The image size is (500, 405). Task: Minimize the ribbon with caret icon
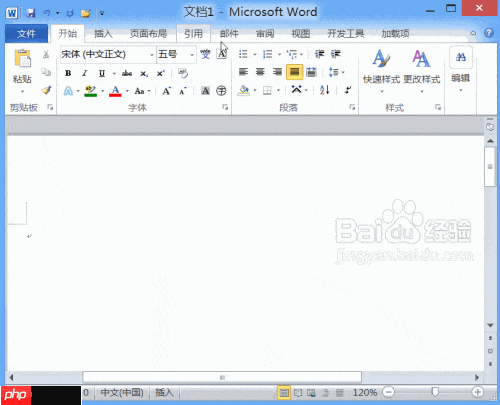click(473, 33)
